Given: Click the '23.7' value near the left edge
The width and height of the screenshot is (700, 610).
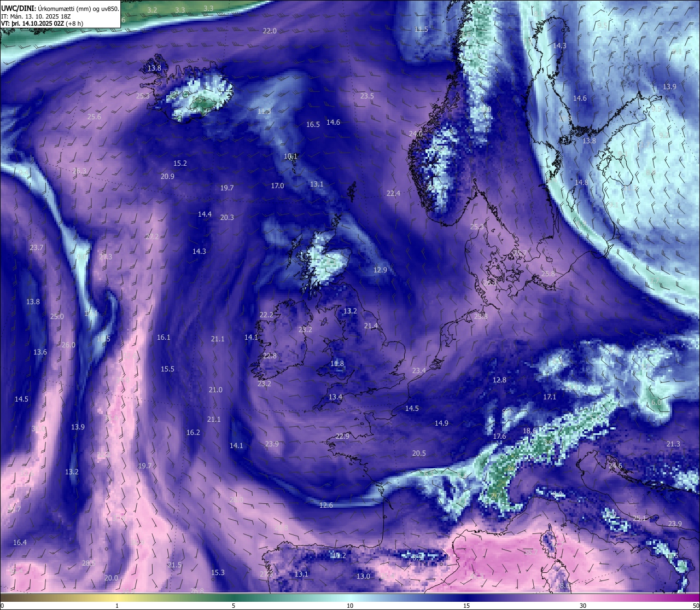Looking at the screenshot, I should 37,247.
